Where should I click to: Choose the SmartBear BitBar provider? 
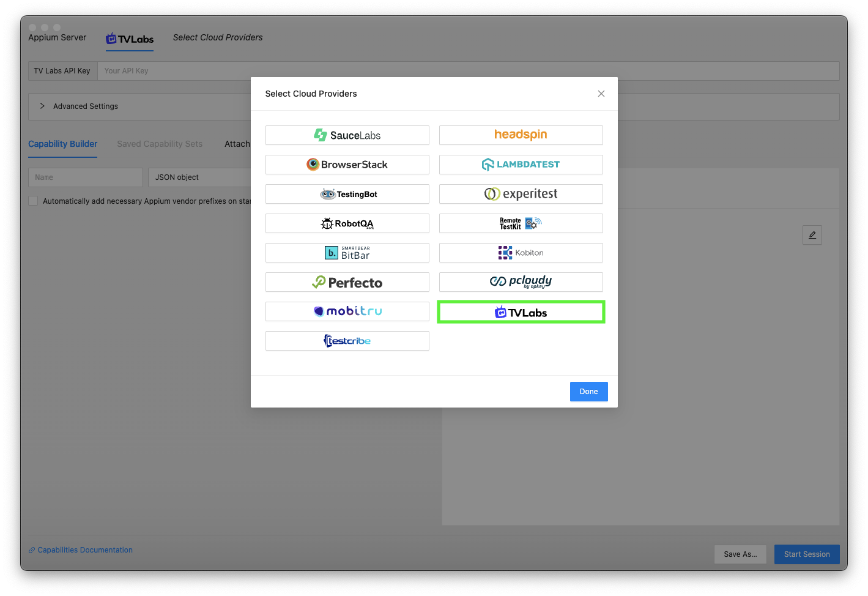pyautogui.click(x=347, y=253)
